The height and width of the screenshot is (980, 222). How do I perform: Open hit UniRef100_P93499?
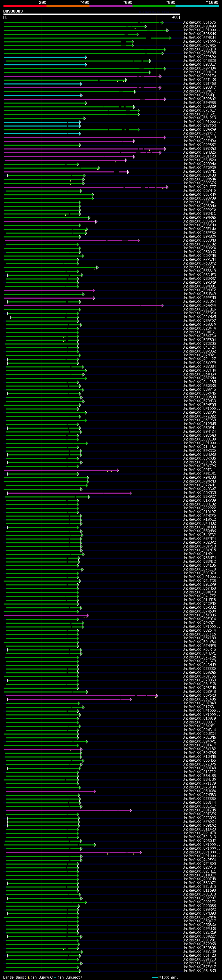click(x=199, y=26)
